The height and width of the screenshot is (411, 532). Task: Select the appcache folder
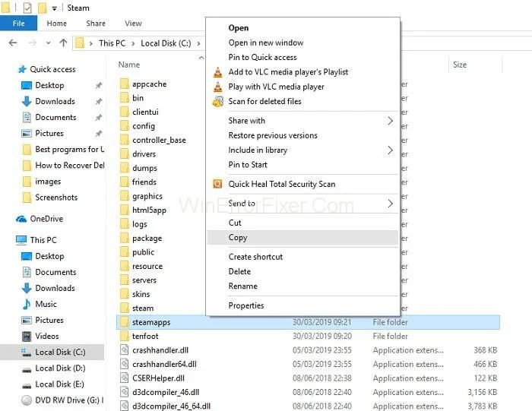coord(149,84)
